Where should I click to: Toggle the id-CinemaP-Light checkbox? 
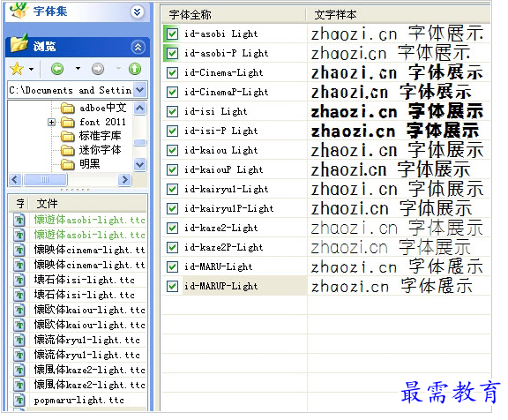click(x=172, y=92)
